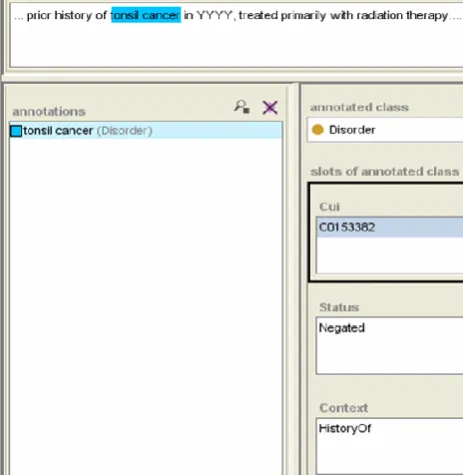Click the Context slot label
Viewport: 463px width, 475px height.
tap(344, 408)
